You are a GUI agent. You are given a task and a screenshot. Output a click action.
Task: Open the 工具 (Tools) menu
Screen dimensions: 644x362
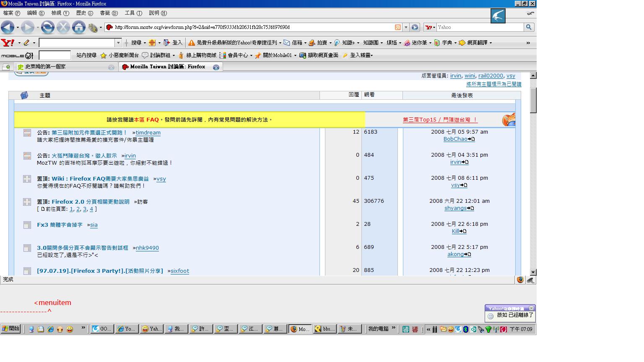[x=133, y=13]
